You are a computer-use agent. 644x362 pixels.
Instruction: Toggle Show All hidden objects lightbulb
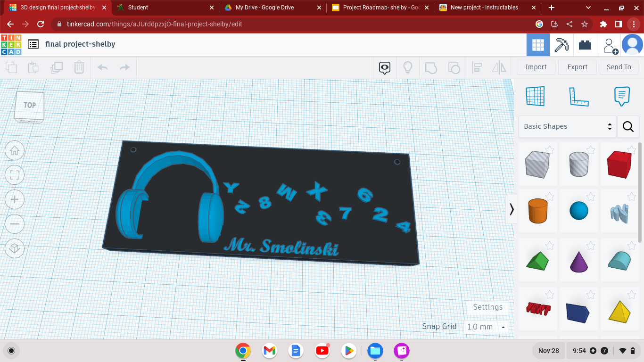408,68
